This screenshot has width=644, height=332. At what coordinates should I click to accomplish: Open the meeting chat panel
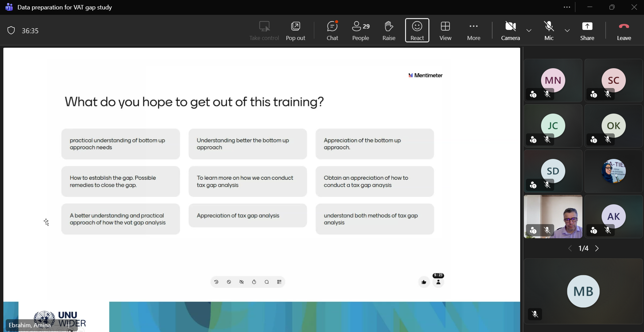(x=332, y=31)
